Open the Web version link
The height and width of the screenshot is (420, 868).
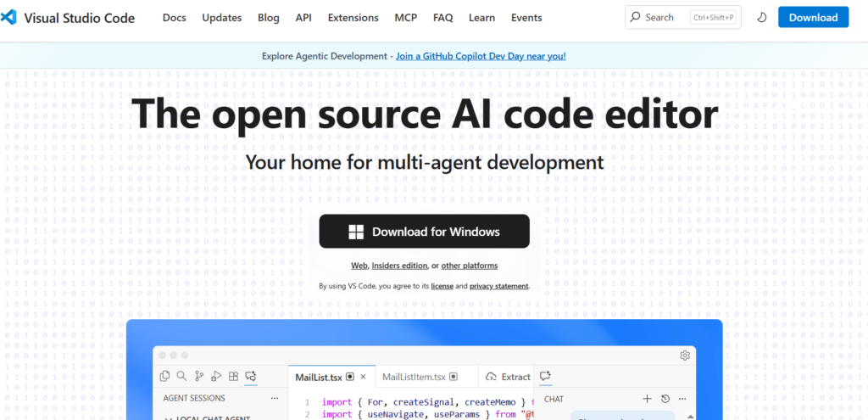pyautogui.click(x=359, y=266)
